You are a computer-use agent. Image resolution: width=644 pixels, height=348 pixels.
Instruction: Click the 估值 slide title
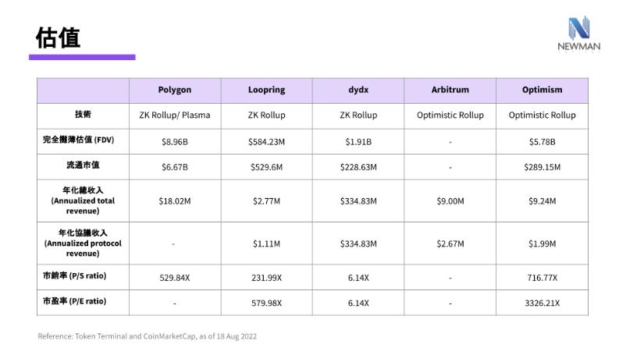(x=58, y=36)
